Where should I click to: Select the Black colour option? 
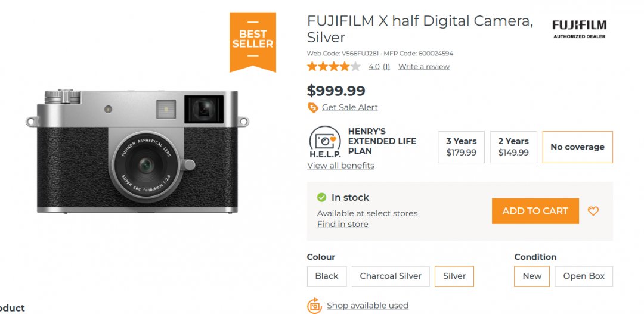coord(326,276)
